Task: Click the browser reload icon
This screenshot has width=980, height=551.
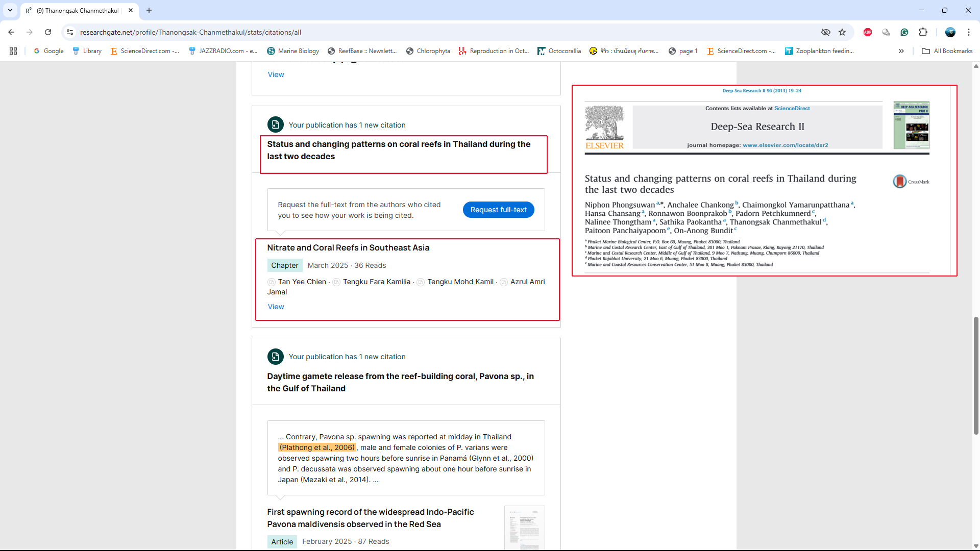Action: tap(48, 32)
